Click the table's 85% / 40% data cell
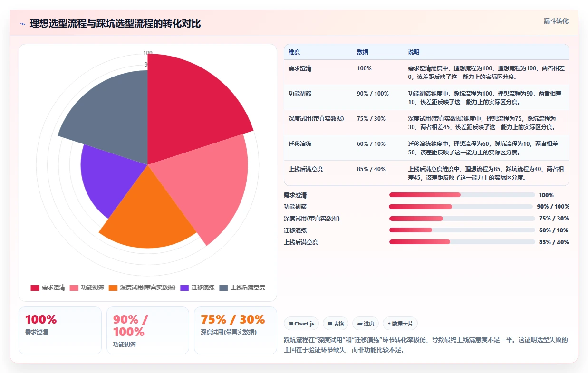Screen dimensions: 588x373 point(371,169)
